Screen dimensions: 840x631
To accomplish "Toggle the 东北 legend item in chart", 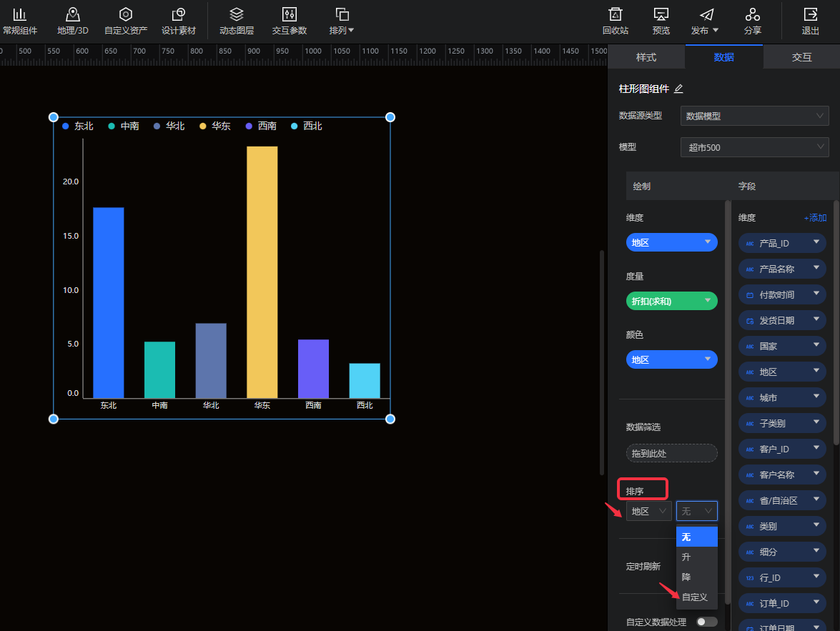I will click(x=78, y=126).
